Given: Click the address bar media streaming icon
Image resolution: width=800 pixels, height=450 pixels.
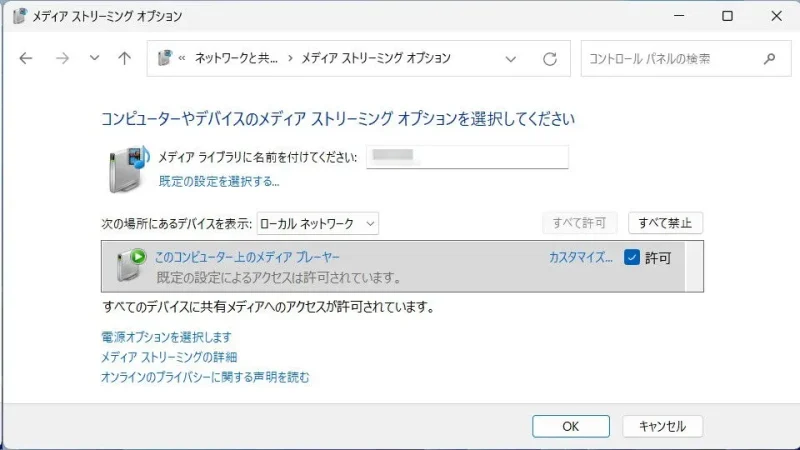Looking at the screenshot, I should tap(164, 58).
